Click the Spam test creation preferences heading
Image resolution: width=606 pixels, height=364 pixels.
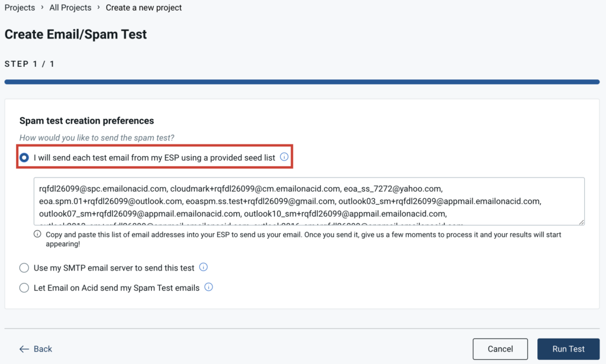pyautogui.click(x=86, y=121)
